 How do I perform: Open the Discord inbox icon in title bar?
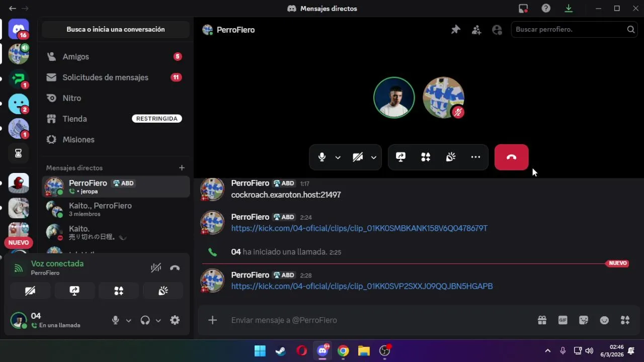tap(523, 9)
